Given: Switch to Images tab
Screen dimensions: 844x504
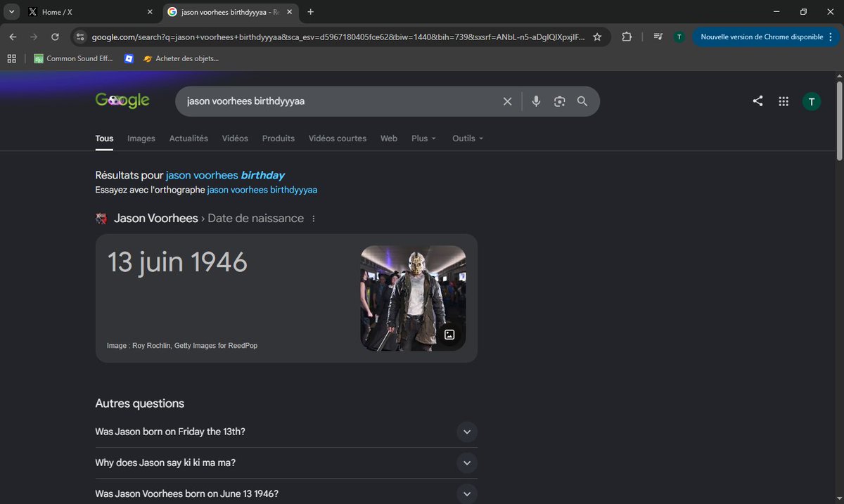Looking at the screenshot, I should pyautogui.click(x=141, y=138).
